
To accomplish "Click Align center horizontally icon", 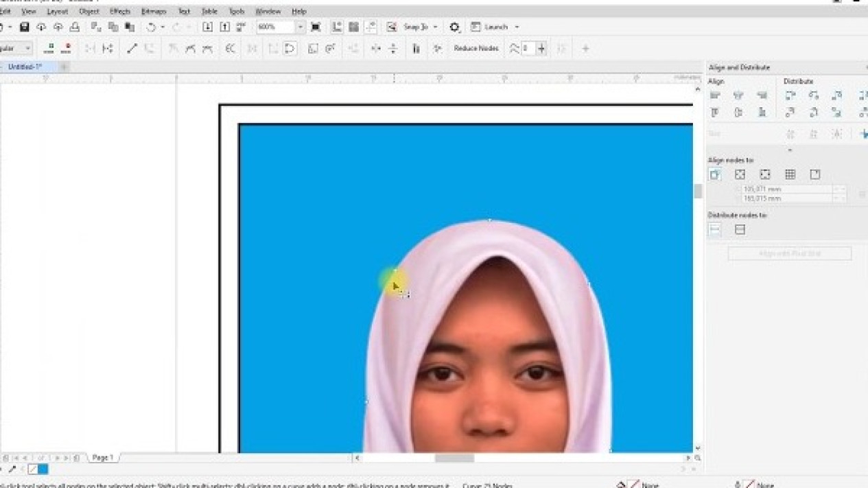I will click(x=738, y=95).
